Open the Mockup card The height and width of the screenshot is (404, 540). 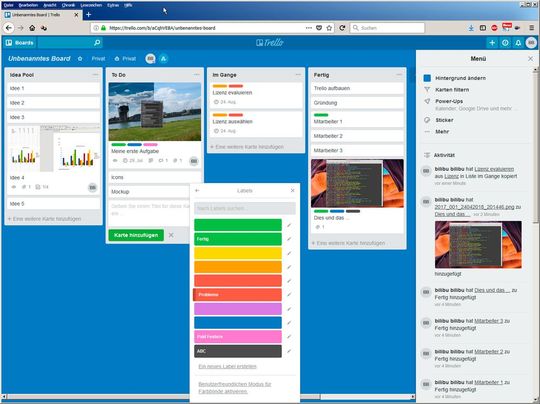(x=149, y=191)
